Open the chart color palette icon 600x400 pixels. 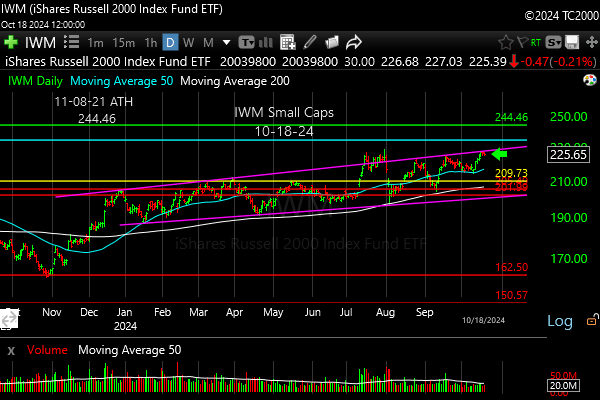click(x=590, y=80)
